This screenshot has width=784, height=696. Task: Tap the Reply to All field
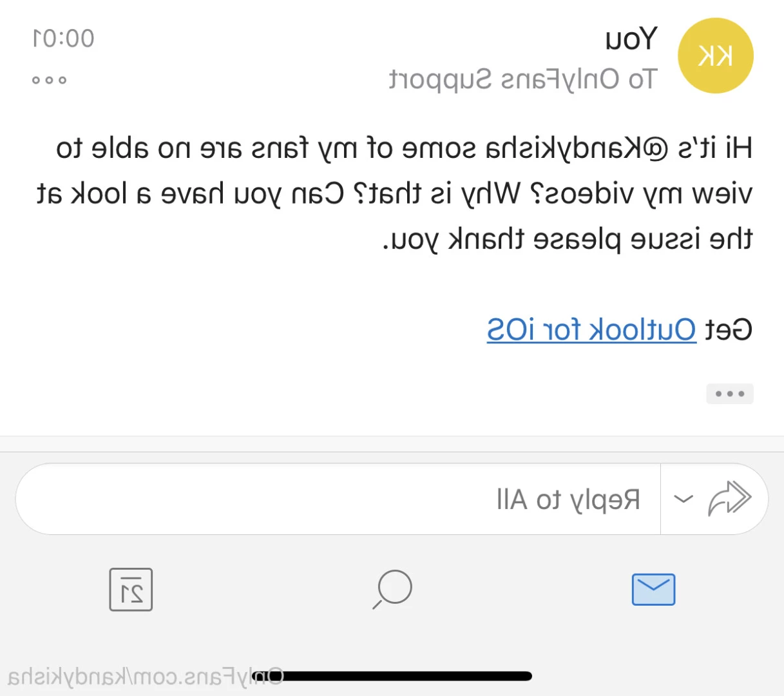click(338, 499)
